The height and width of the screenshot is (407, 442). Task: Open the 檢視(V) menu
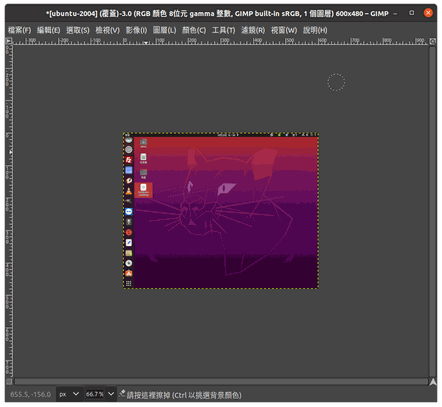click(x=107, y=30)
